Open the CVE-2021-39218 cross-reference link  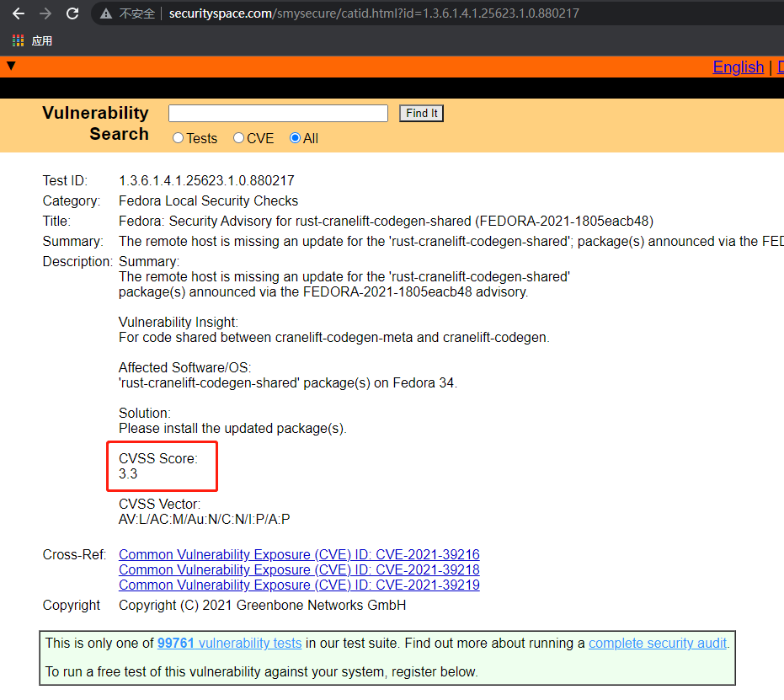pyautogui.click(x=299, y=569)
